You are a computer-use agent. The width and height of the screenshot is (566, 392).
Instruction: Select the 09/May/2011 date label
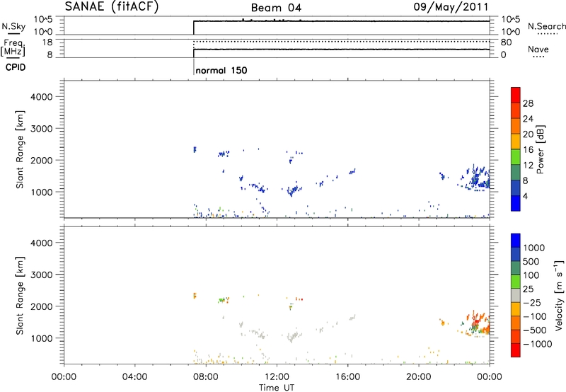click(451, 7)
